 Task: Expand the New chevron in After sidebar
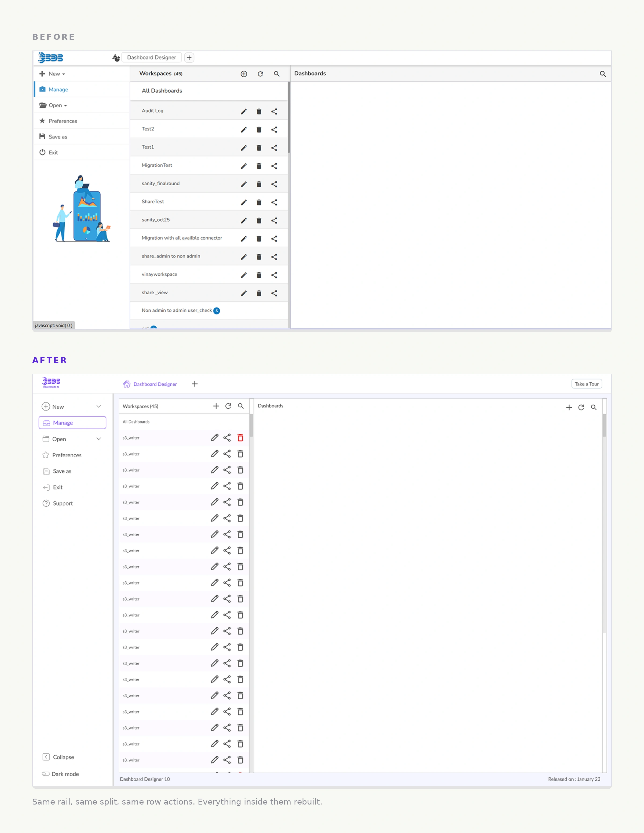point(99,407)
